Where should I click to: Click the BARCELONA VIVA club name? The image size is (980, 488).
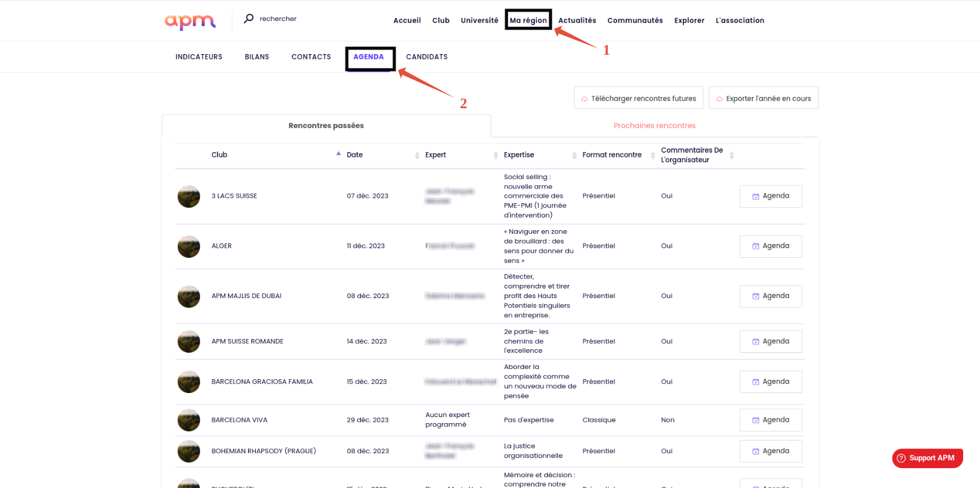(239, 420)
